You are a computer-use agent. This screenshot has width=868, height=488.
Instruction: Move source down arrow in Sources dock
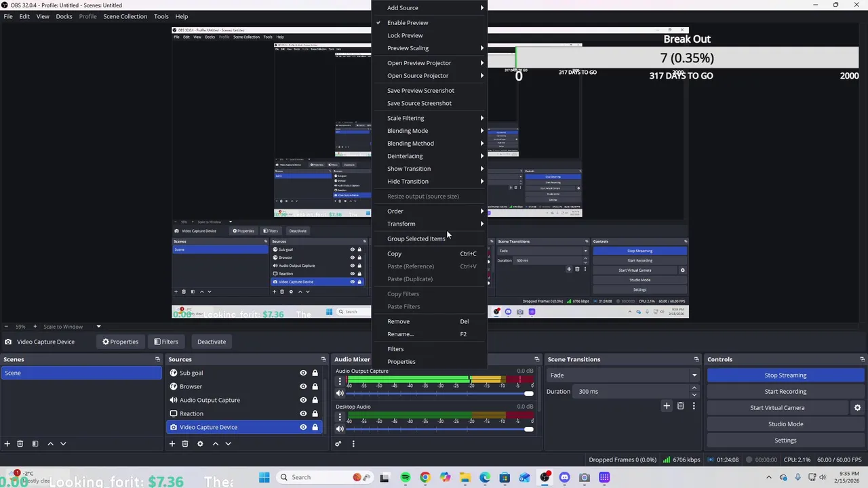(228, 444)
